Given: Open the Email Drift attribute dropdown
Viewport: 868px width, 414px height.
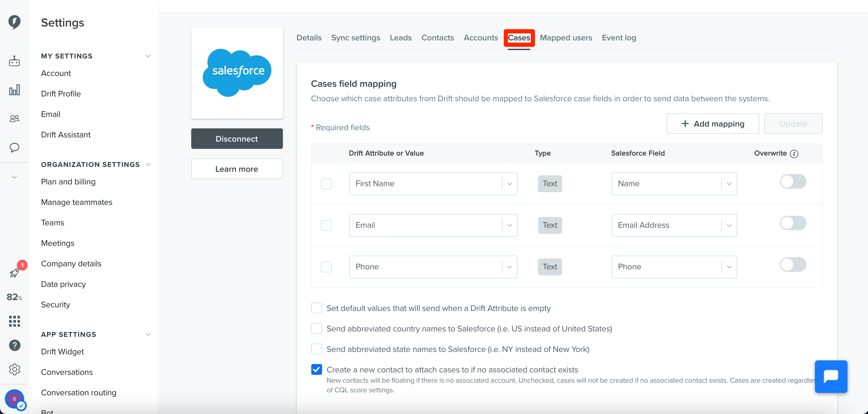Looking at the screenshot, I should [433, 225].
